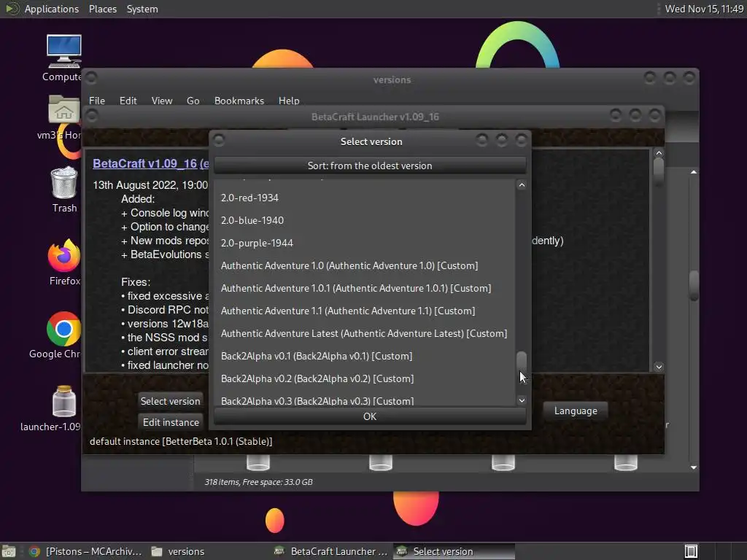Select Authentic Adventure 1.0.1 [Custom] entry
Viewport: 747px width, 560px height.
(365, 288)
